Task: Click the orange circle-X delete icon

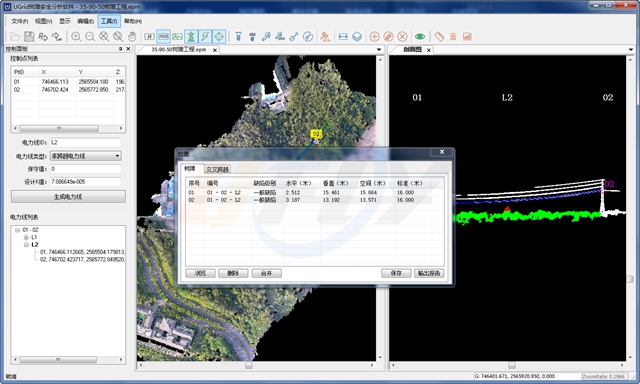Action: point(402,37)
